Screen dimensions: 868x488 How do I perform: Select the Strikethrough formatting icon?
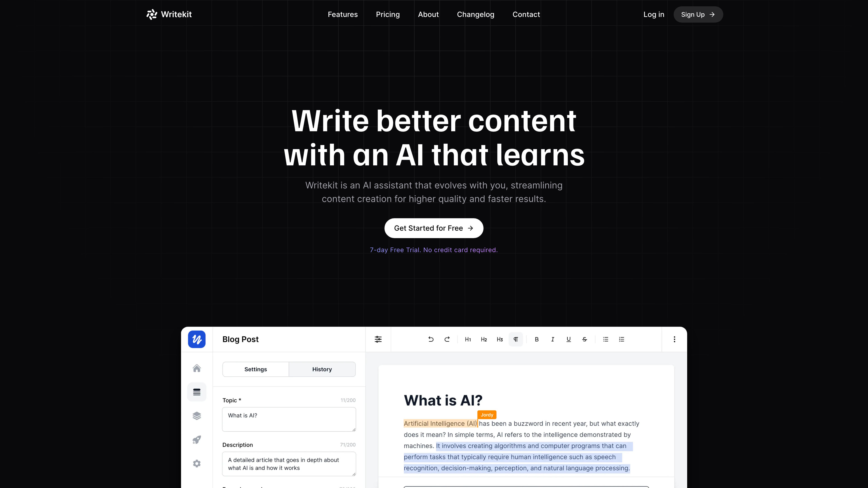coord(585,339)
